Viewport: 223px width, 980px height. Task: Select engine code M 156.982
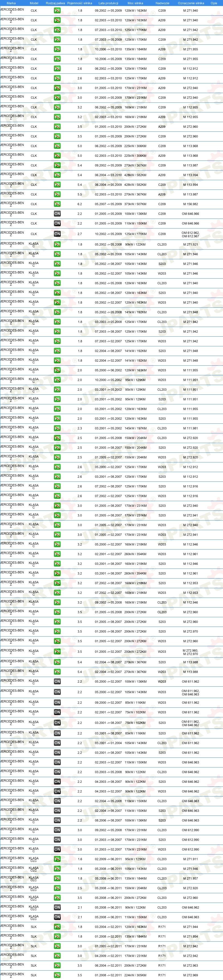pyautogui.click(x=190, y=204)
